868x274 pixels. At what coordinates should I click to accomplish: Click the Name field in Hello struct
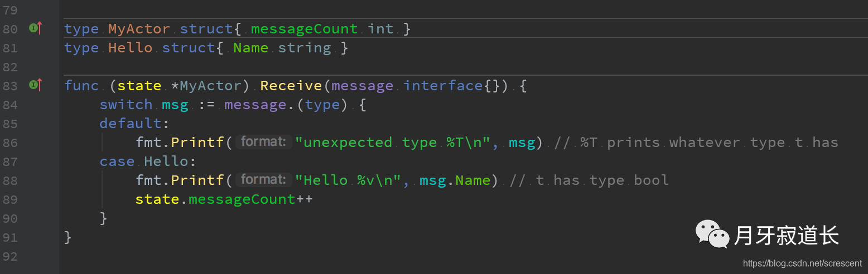[x=250, y=48]
